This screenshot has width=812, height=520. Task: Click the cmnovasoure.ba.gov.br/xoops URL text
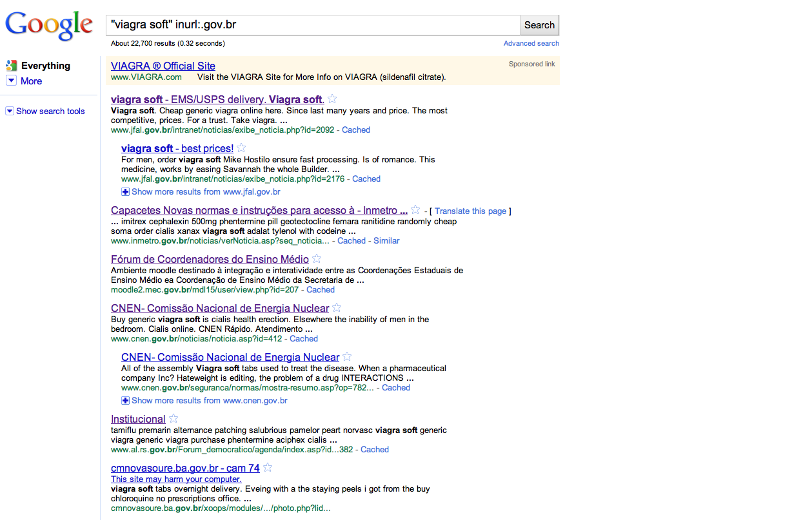click(221, 508)
